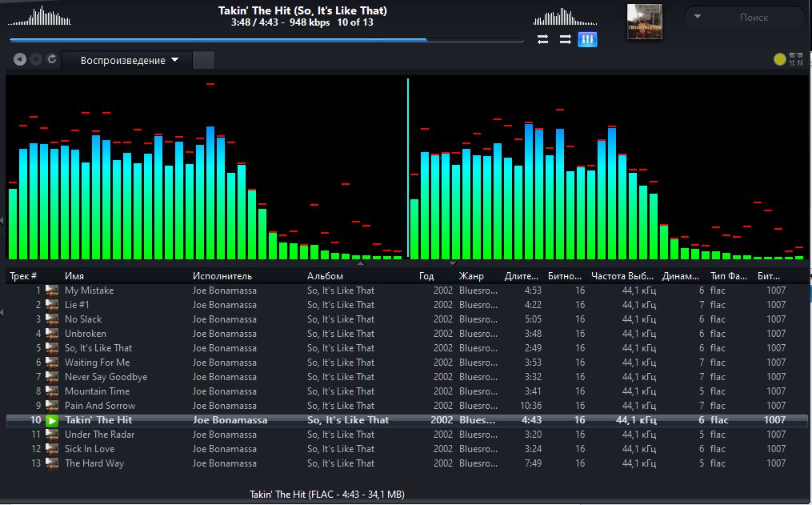Sort by the Альбом column header
This screenshot has width=812, height=505.
[325, 276]
